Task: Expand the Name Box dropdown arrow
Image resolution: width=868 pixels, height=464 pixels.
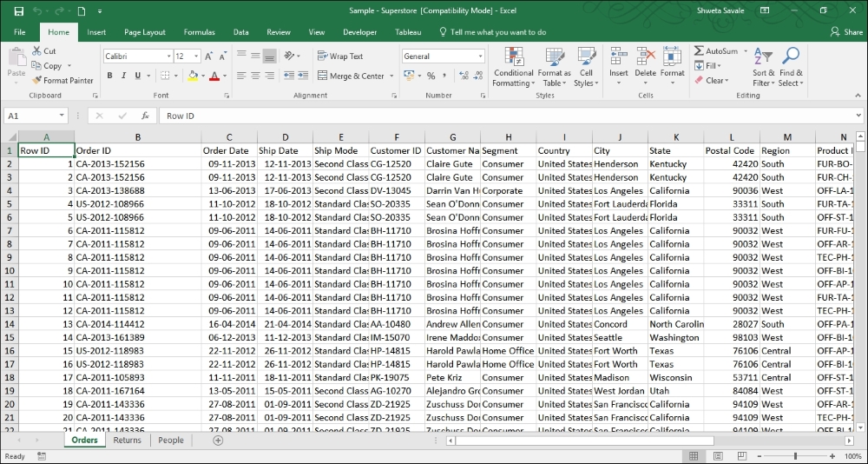Action: [62, 116]
